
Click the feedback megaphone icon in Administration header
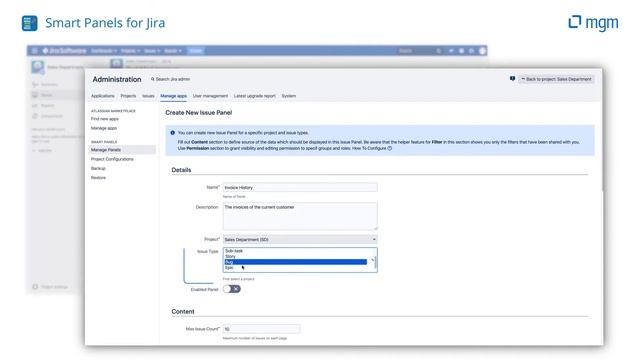[x=512, y=78]
